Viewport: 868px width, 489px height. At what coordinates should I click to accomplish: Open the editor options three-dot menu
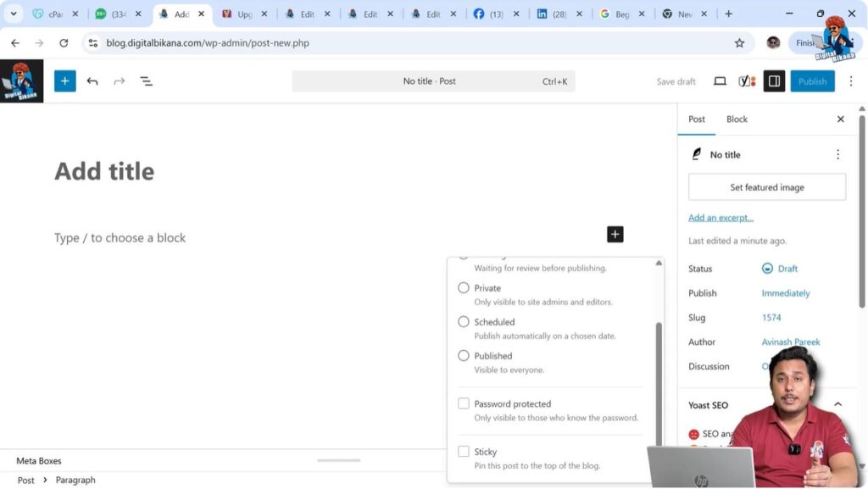point(851,81)
